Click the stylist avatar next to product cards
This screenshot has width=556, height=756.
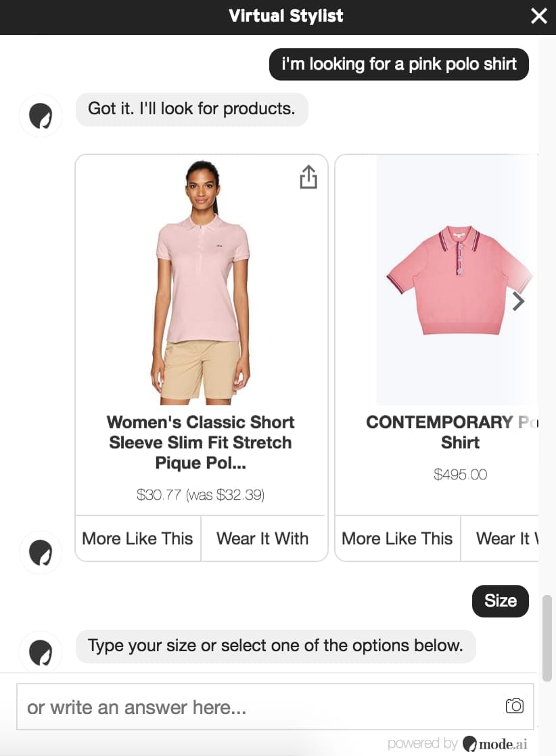(41, 552)
